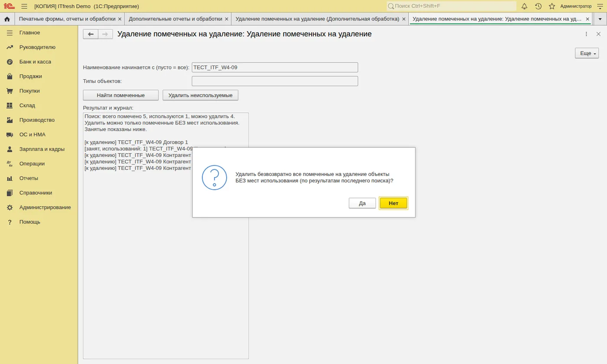Go to the home page icon tab
607x364 pixels.
coord(7,19)
